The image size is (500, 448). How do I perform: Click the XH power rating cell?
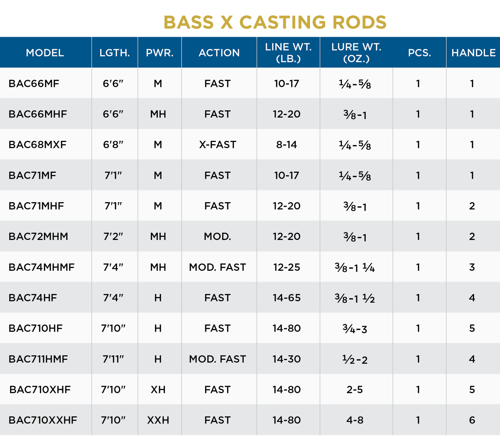[158, 389]
